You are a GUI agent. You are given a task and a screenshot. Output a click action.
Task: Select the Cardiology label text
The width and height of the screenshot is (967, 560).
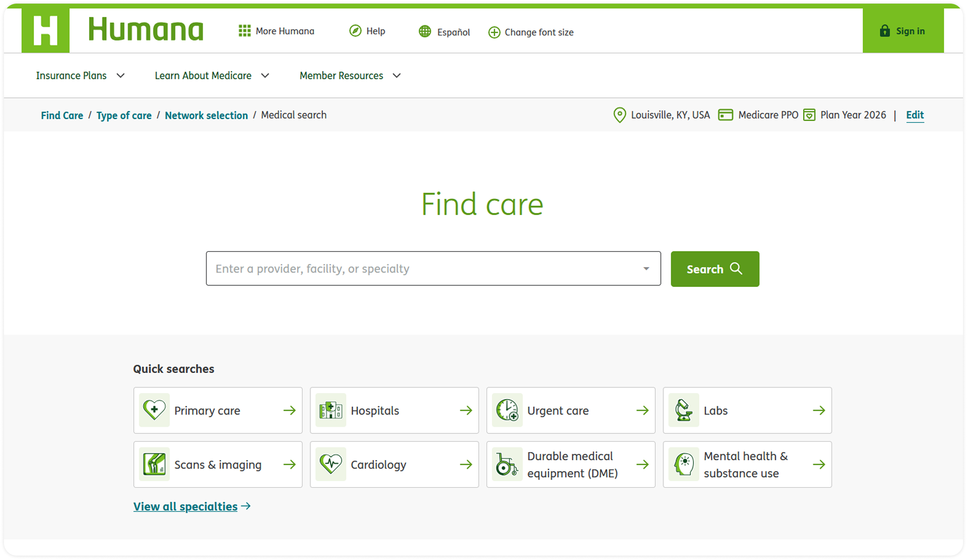tap(378, 465)
